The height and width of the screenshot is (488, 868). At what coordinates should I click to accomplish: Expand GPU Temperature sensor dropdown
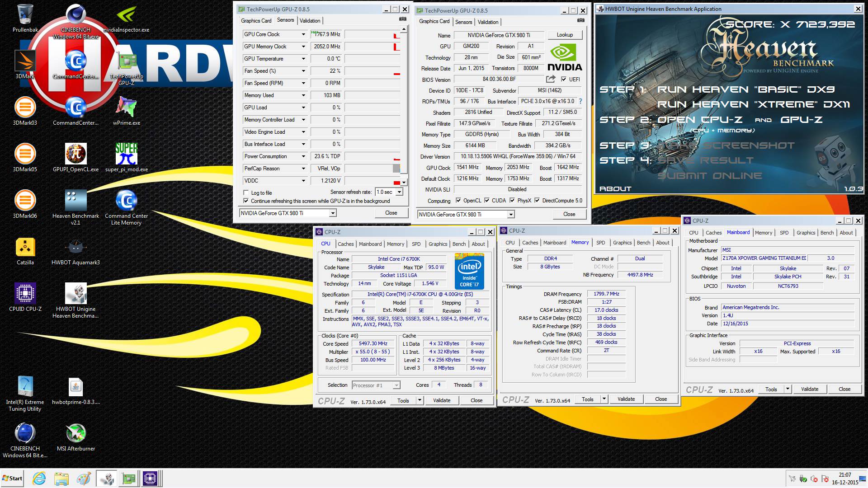tap(303, 59)
